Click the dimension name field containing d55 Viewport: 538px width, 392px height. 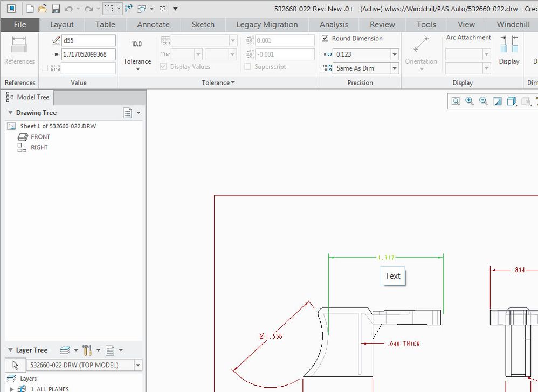[88, 40]
